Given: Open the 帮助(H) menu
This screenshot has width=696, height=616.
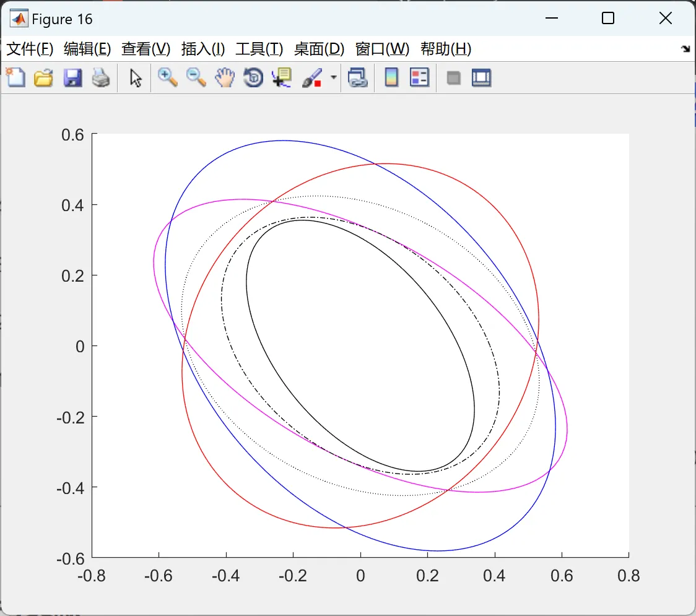Looking at the screenshot, I should [446, 49].
